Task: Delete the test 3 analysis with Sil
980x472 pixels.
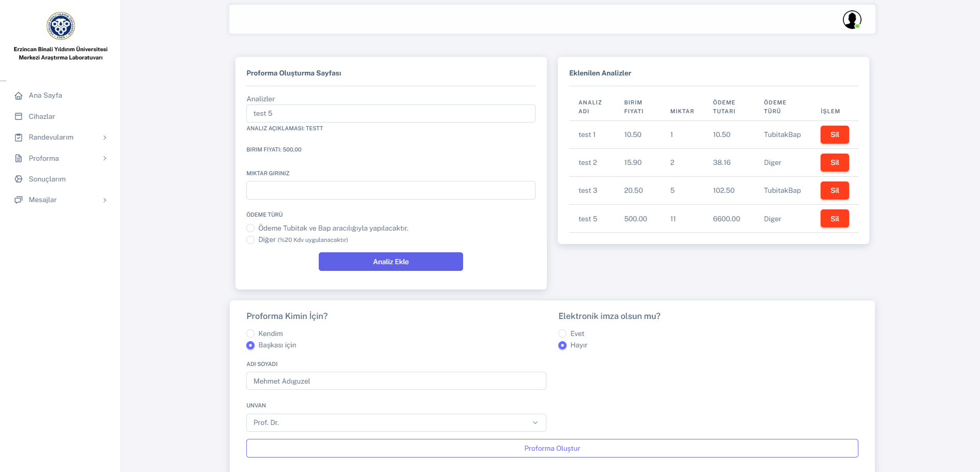Action: coord(834,191)
